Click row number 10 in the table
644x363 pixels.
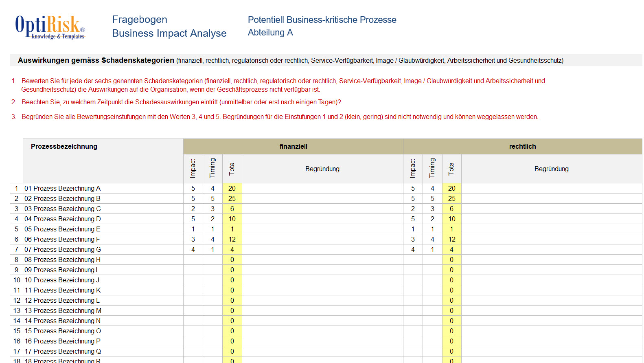[16, 280]
